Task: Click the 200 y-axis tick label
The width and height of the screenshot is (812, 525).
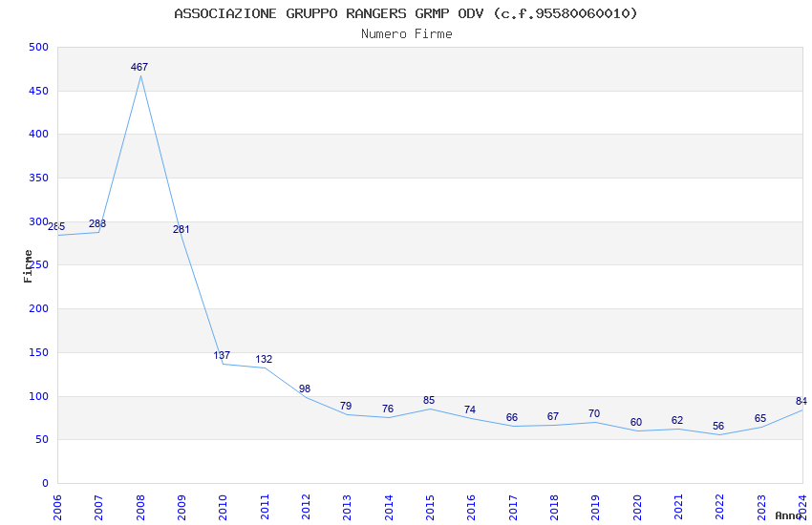Action: coord(39,308)
